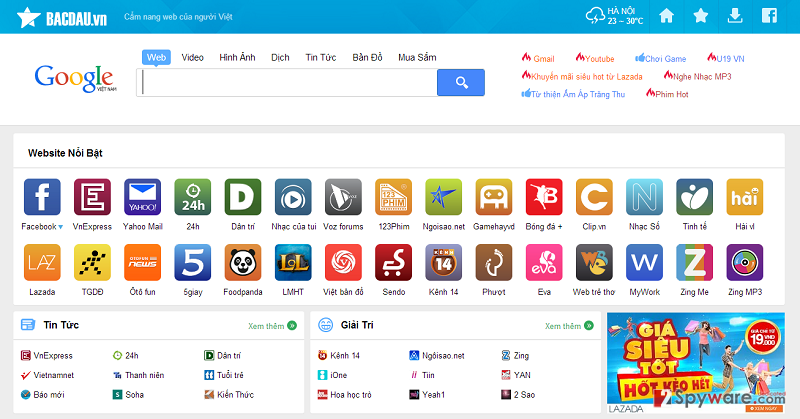Viewport: 800px width, 419px height.
Task: Click the BACDAU.vn logo
Action: point(62,18)
